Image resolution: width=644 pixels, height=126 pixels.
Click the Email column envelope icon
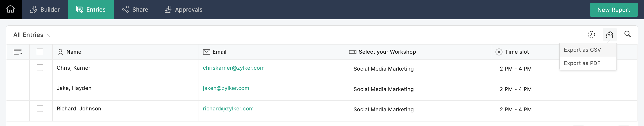206,52
